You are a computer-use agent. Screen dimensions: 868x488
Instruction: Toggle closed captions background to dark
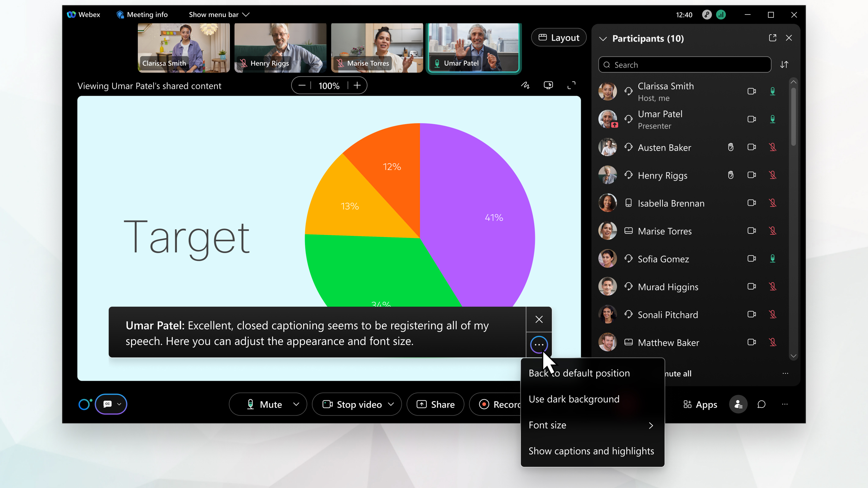(574, 399)
